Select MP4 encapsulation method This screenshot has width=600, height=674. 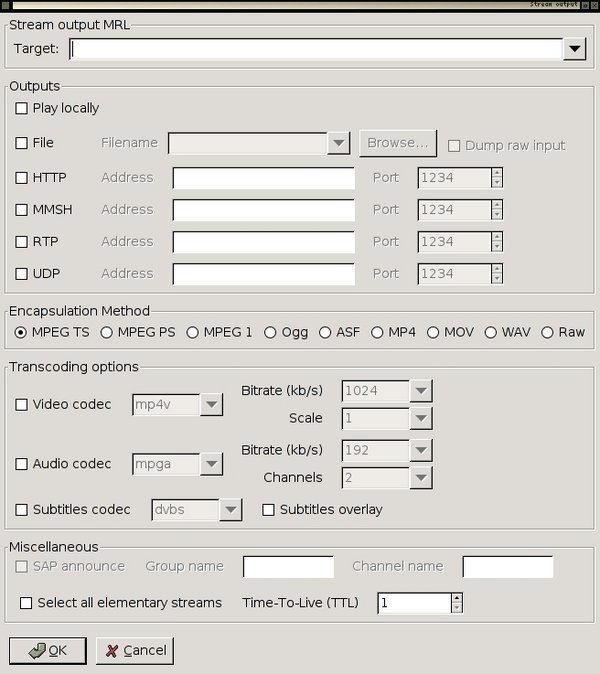pyautogui.click(x=377, y=332)
